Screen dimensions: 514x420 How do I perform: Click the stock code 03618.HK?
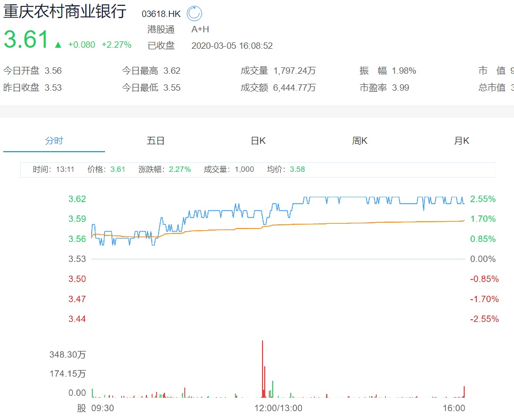point(161,14)
